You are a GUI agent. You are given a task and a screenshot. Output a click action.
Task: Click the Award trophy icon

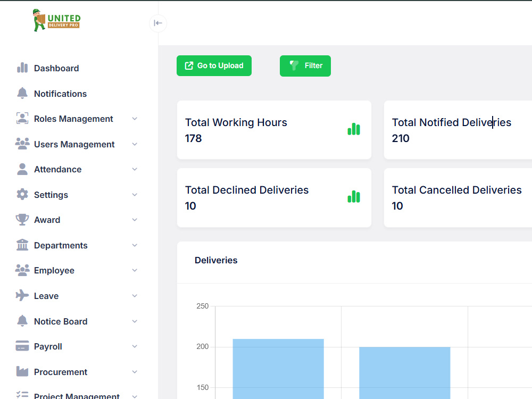[22, 220]
